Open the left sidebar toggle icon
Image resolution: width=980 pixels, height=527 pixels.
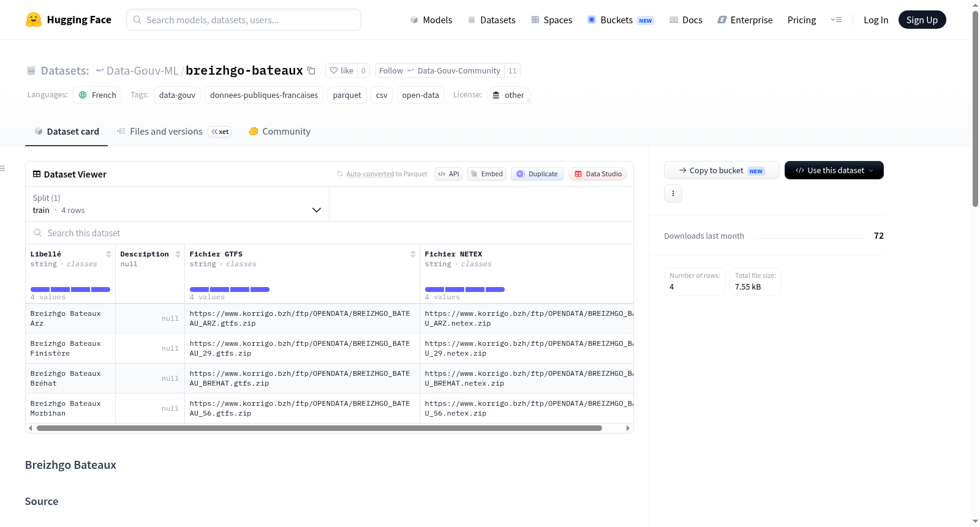2,168
